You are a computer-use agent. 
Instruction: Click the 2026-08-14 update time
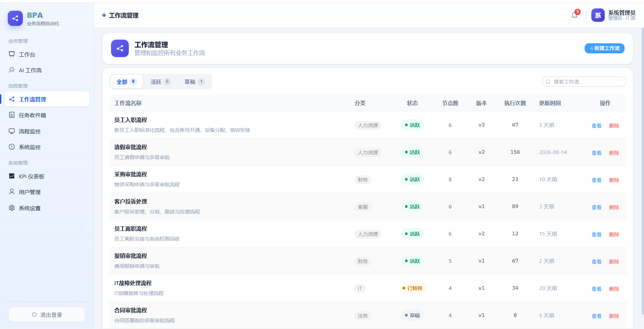(553, 152)
